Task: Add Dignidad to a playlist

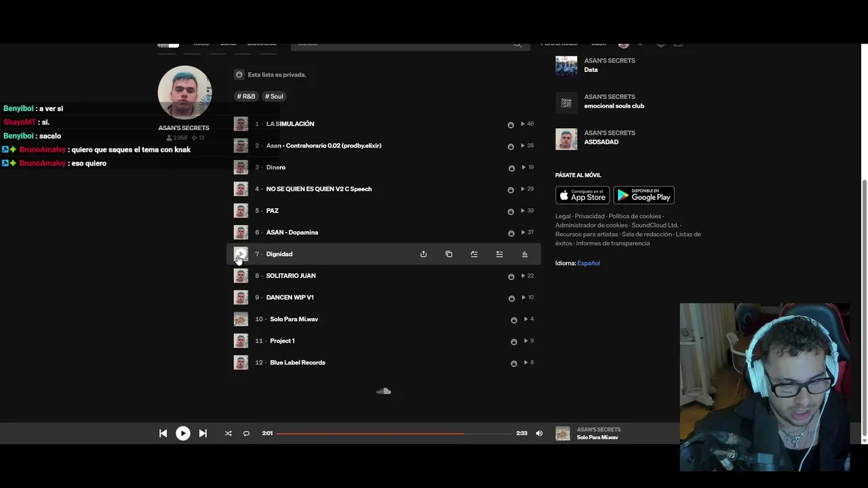Action: (499, 254)
